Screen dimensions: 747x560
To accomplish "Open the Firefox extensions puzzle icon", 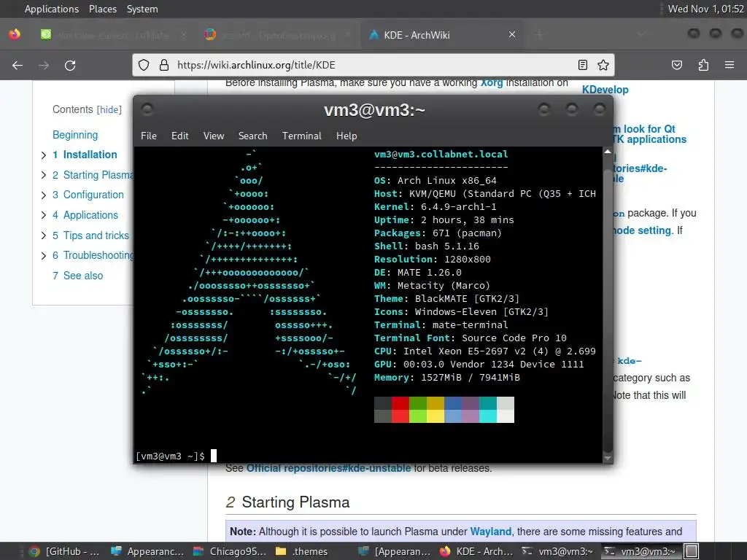I will pos(703,65).
